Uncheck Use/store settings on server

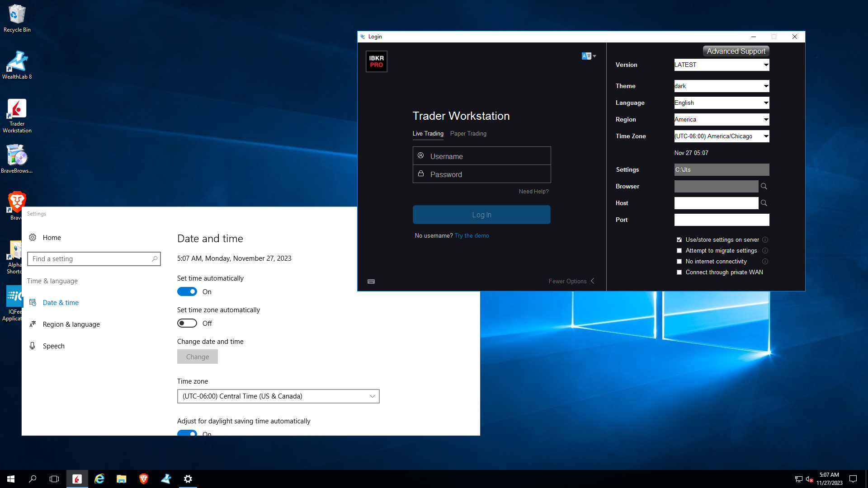point(679,240)
